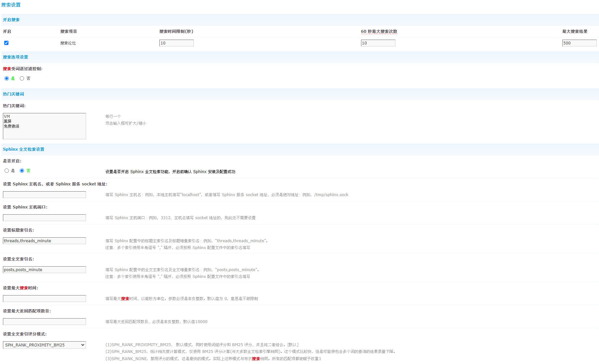
Task: Click the 搜索时间限制(秒) input field
Action: point(176,43)
